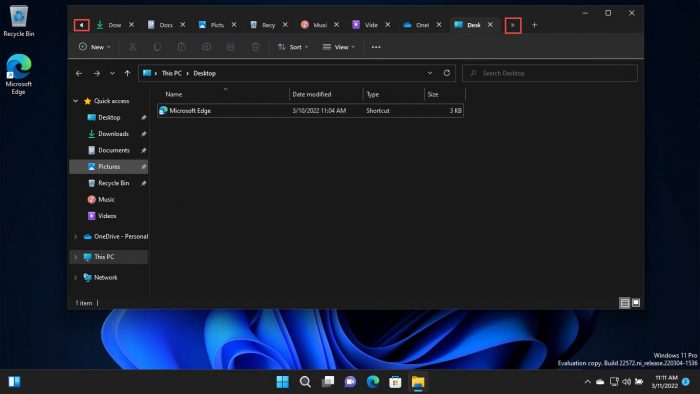
Task: Open the Sort options dropdown
Action: 293,47
